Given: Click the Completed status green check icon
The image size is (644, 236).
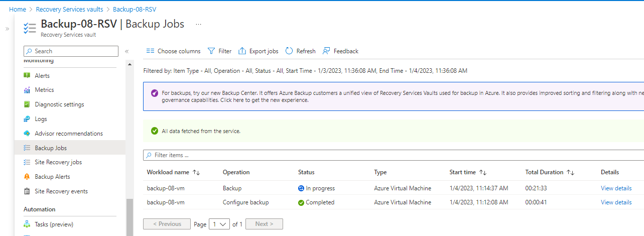Looking at the screenshot, I should (x=301, y=203).
